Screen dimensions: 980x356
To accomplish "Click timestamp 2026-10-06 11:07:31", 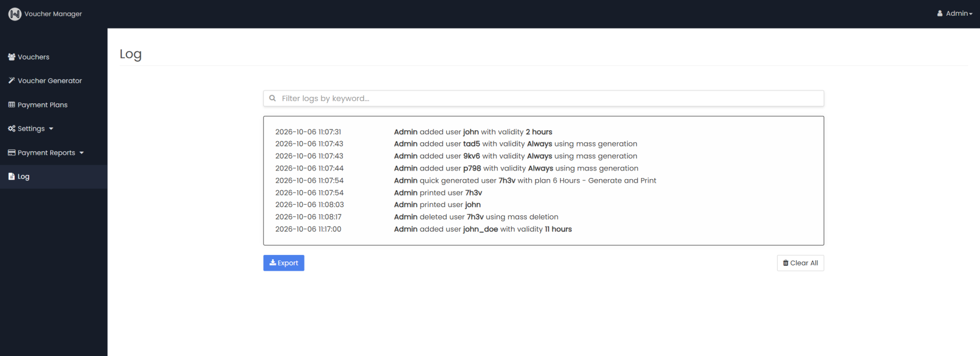I will point(308,132).
